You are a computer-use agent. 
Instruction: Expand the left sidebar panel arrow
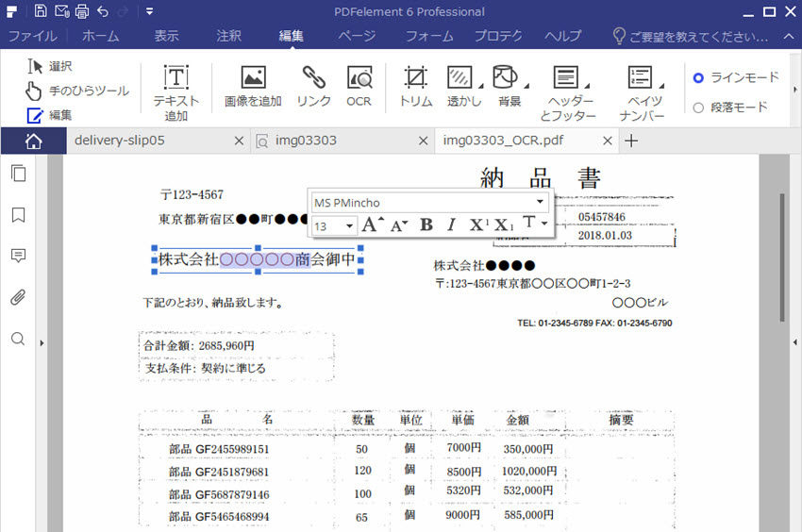coord(42,343)
